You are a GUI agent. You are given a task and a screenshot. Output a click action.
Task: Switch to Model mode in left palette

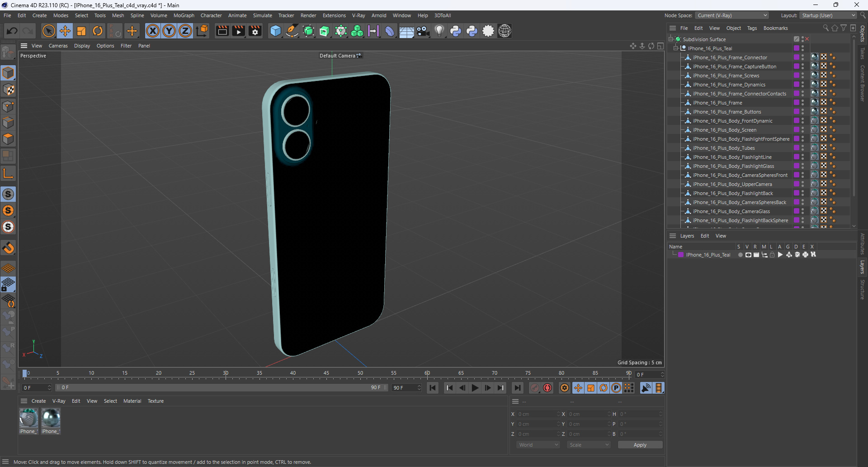(8, 73)
